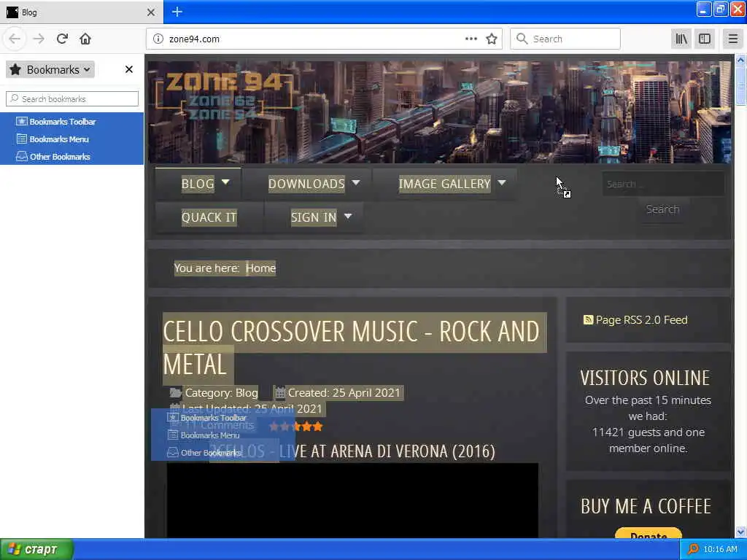The image size is (747, 560).
Task: Bookmark this page with the star icon
Action: pyautogui.click(x=492, y=39)
